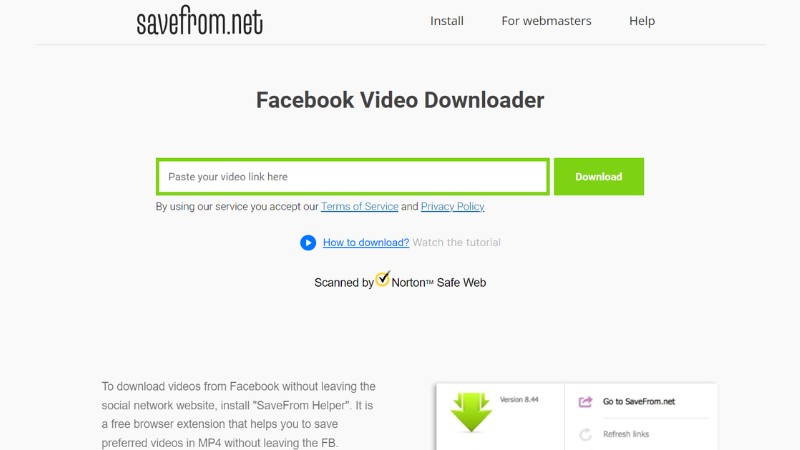This screenshot has width=800, height=450.
Task: Open the Install menu item
Action: tap(446, 21)
